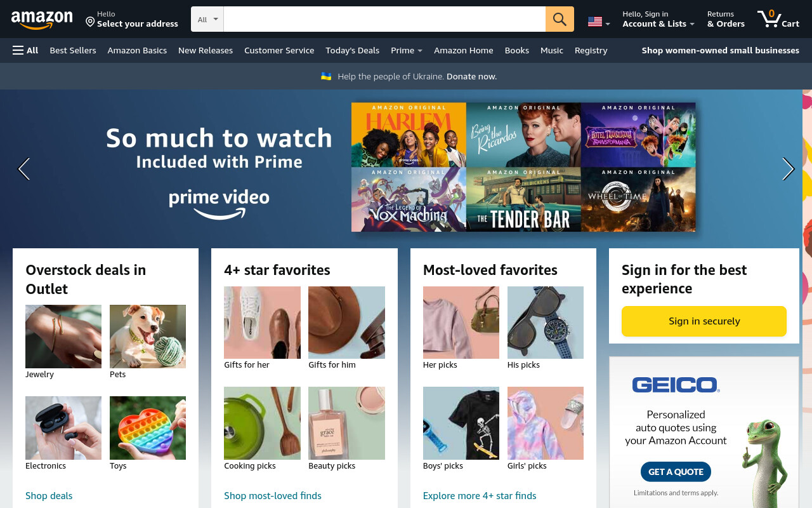Image resolution: width=812 pixels, height=508 pixels.
Task: Advance to next carousel slide arrow
Action: click(x=789, y=169)
